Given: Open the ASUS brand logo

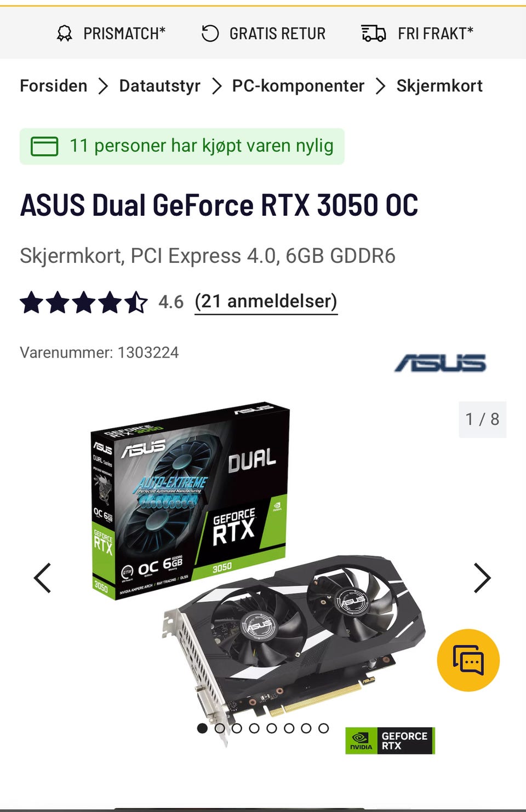Looking at the screenshot, I should 440,362.
